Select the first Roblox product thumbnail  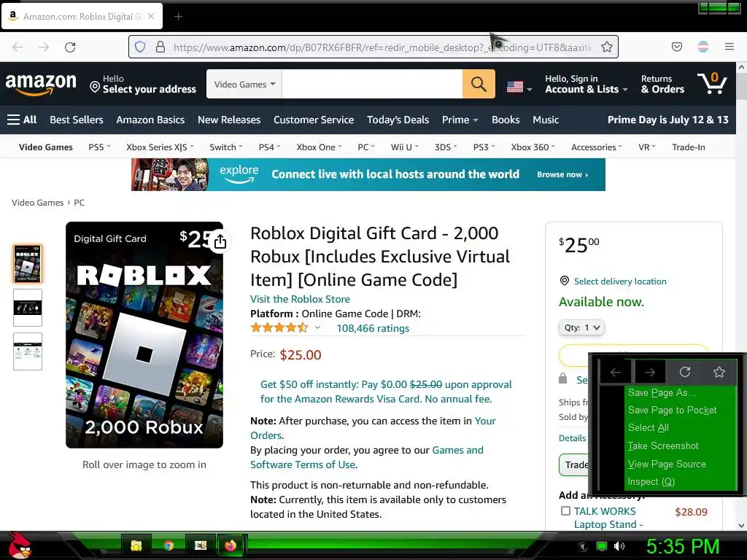pyautogui.click(x=28, y=264)
